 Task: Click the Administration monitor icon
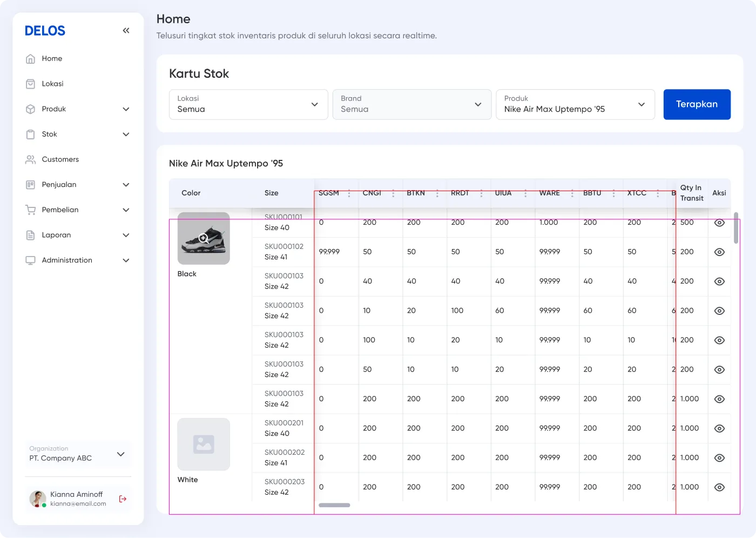(31, 260)
